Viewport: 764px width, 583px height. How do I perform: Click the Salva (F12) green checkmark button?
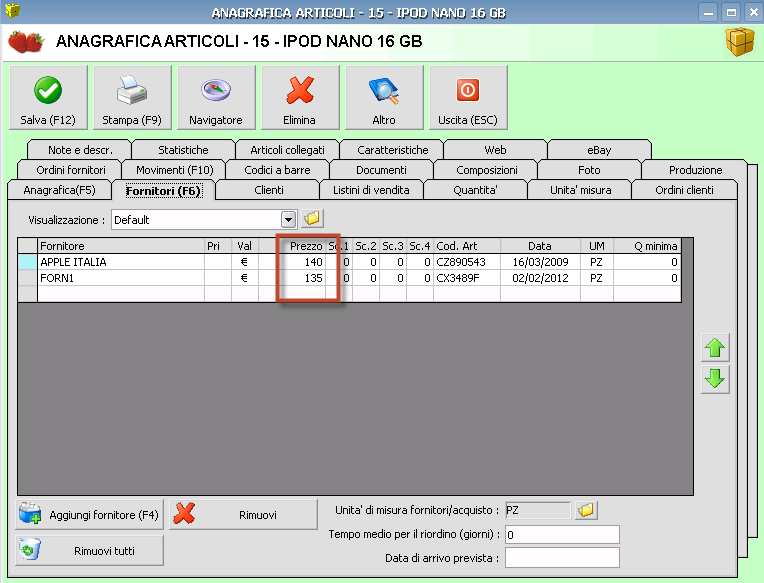click(x=48, y=97)
